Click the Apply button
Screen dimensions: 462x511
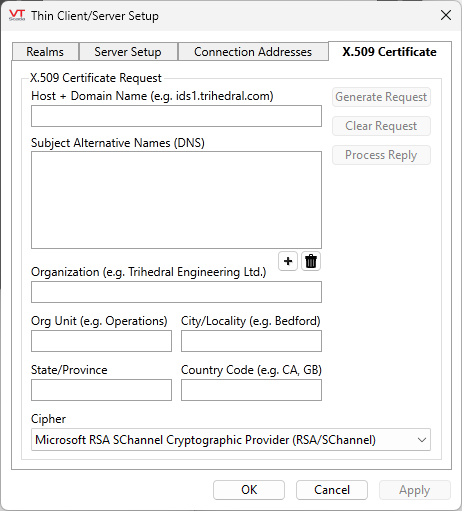(x=415, y=490)
